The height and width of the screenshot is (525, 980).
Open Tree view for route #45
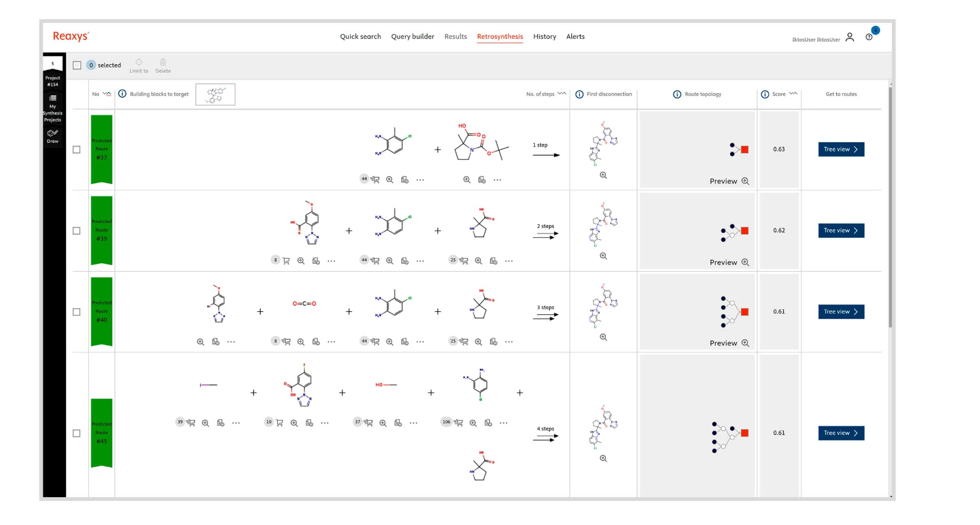[840, 433]
